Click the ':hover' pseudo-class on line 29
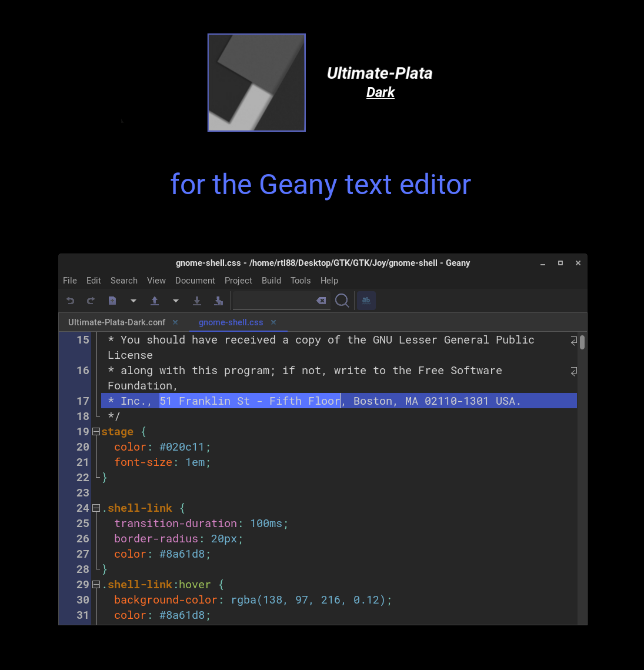This screenshot has height=670, width=644. coord(192,585)
